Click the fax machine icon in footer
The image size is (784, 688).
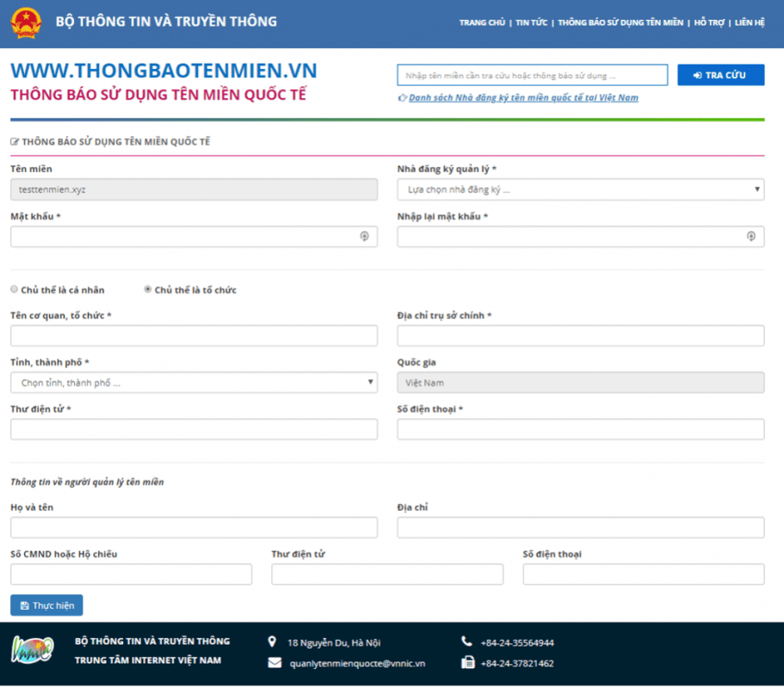(x=467, y=662)
